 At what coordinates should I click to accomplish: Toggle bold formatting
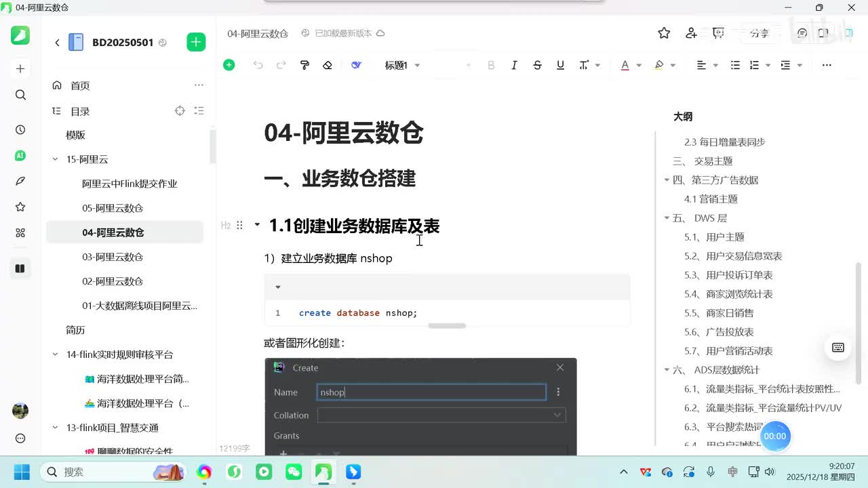tap(492, 65)
